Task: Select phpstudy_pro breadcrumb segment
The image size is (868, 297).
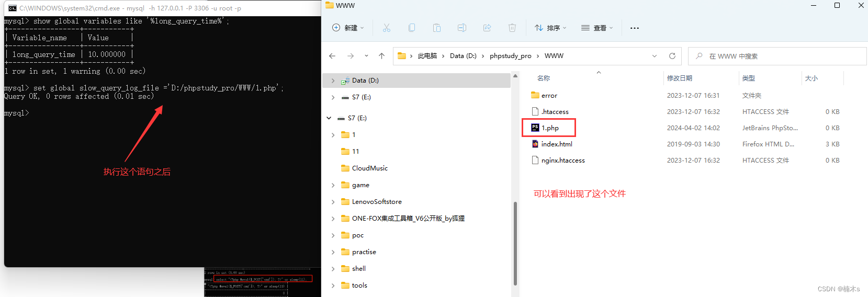Action: click(510, 56)
